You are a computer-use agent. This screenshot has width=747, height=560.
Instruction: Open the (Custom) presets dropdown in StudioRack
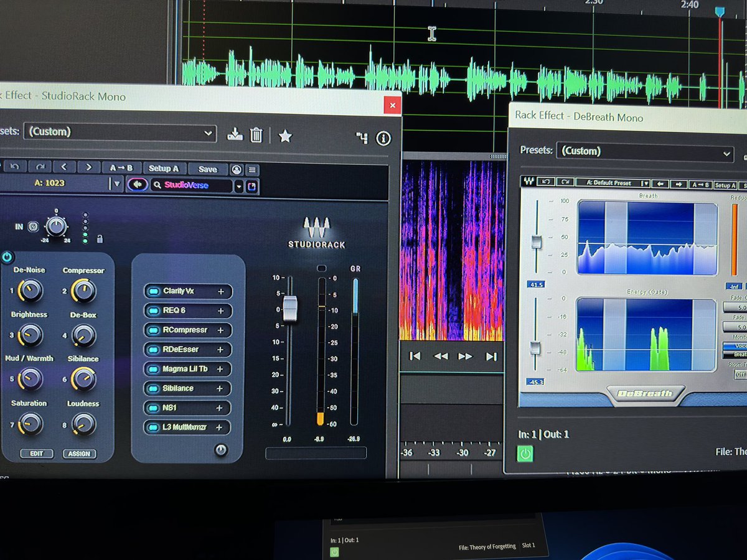point(118,132)
